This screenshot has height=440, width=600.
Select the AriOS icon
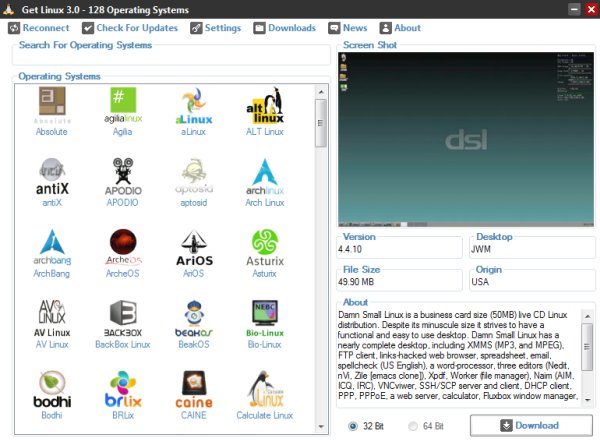pyautogui.click(x=194, y=248)
